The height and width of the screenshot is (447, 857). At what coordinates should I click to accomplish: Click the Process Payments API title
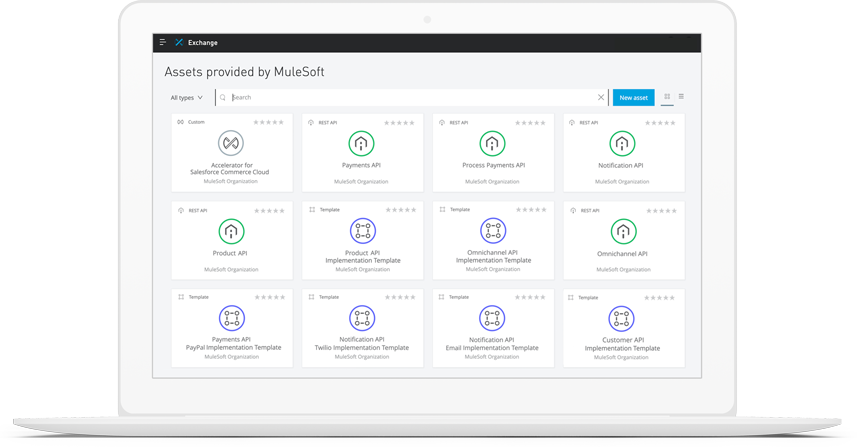click(x=494, y=165)
